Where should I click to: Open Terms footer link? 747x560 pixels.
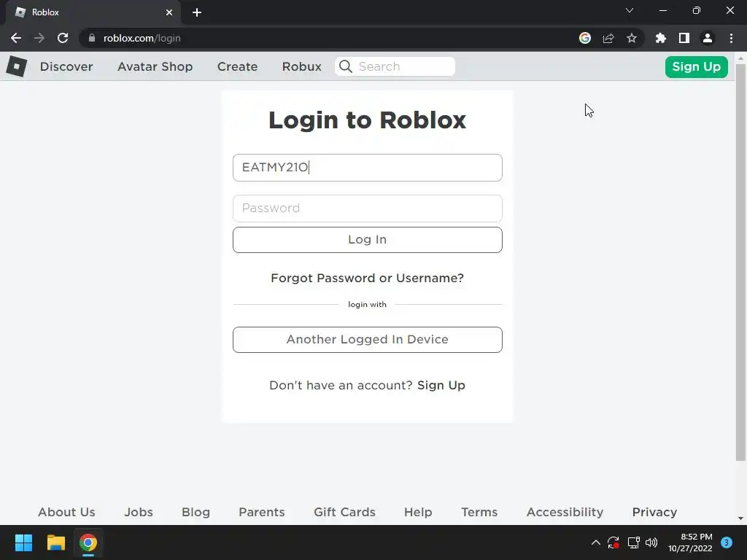coord(479,512)
